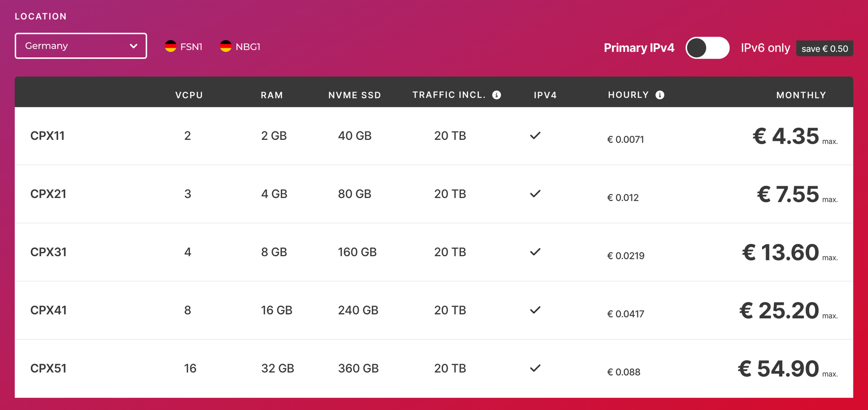This screenshot has width=868, height=410.
Task: Click the Monthly column header
Action: 801,95
